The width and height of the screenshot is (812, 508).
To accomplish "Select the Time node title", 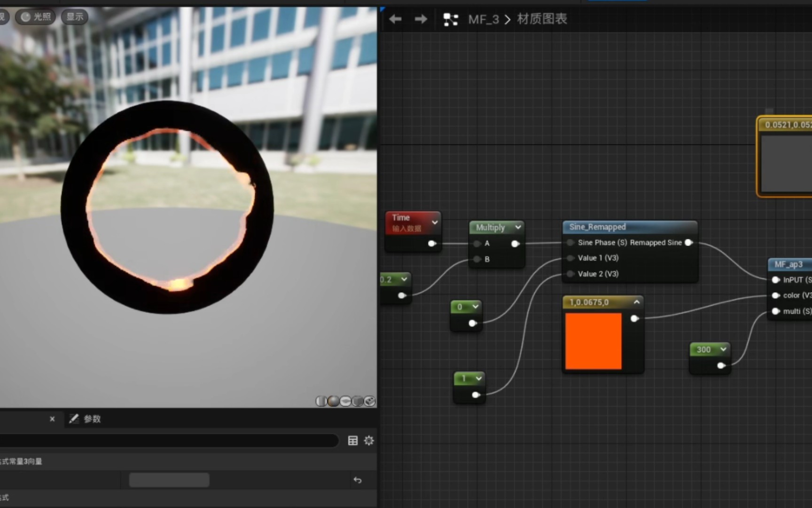I will pos(401,218).
